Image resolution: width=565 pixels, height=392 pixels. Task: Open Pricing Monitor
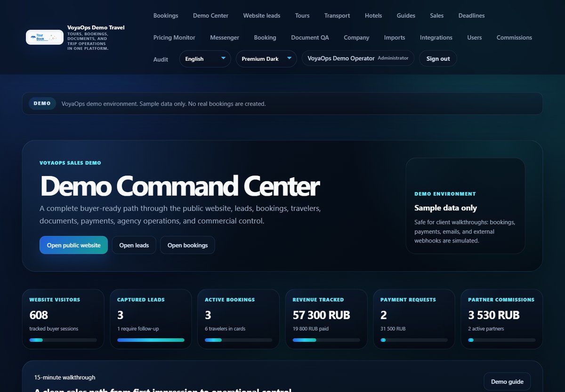click(174, 38)
